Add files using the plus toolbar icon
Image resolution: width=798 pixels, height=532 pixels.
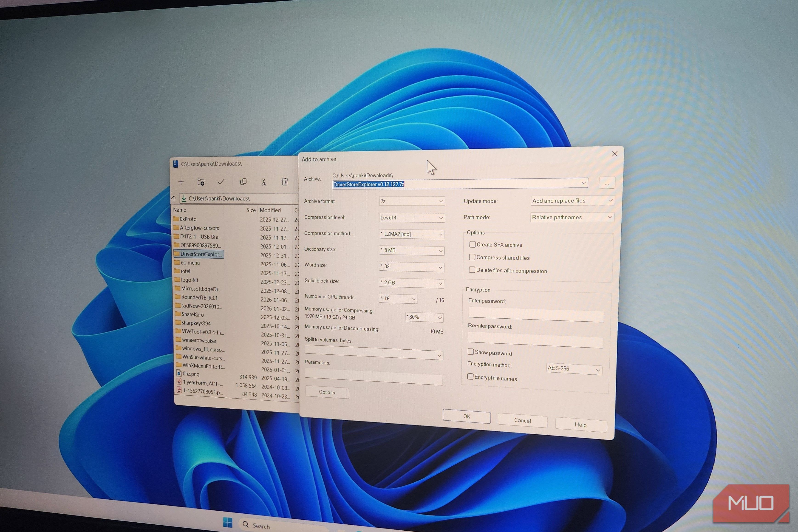click(181, 182)
